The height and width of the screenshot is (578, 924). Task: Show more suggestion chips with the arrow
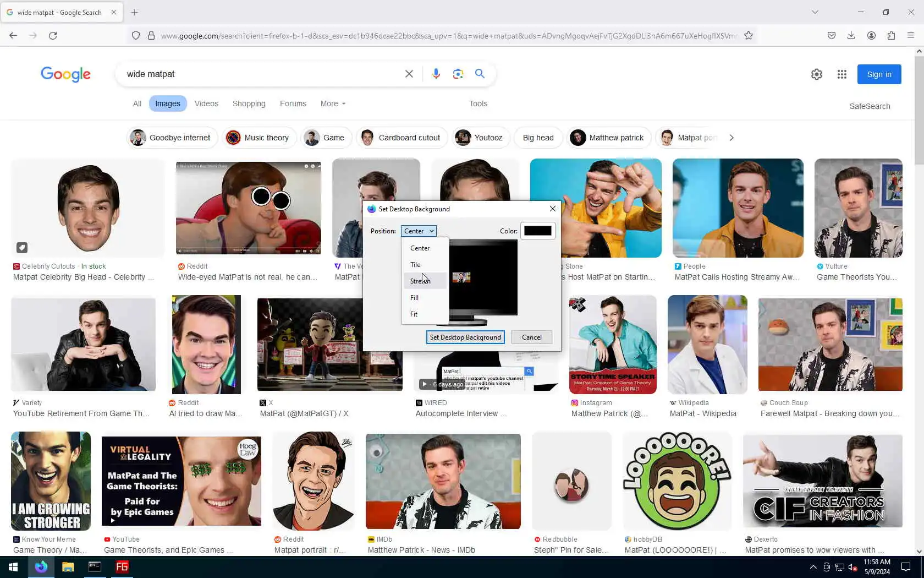coord(732,138)
